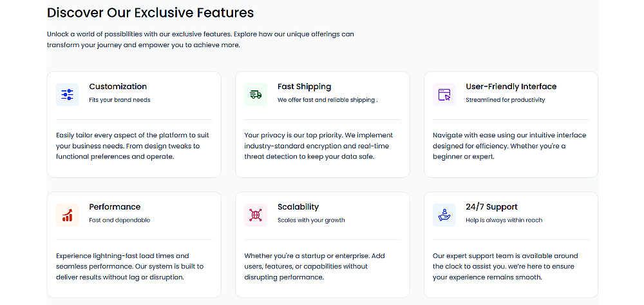
Task: Click the intro paragraph under the main heading
Action: pyautogui.click(x=200, y=39)
